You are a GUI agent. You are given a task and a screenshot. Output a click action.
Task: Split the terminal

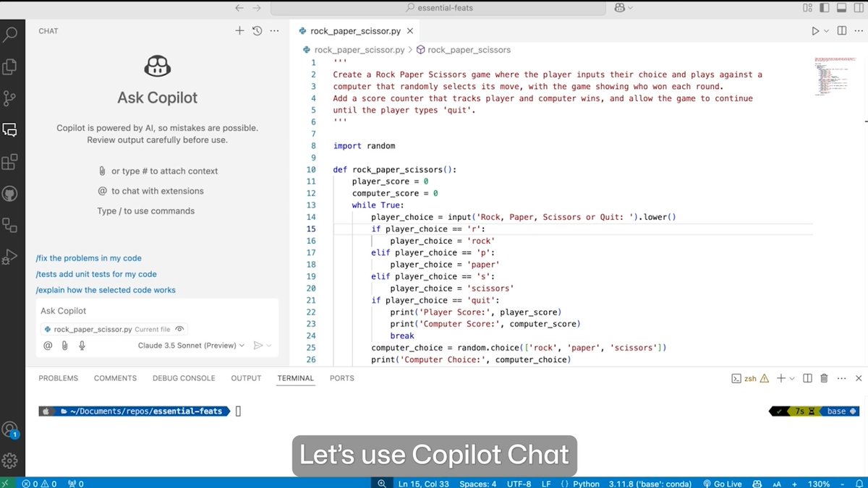pyautogui.click(x=808, y=378)
